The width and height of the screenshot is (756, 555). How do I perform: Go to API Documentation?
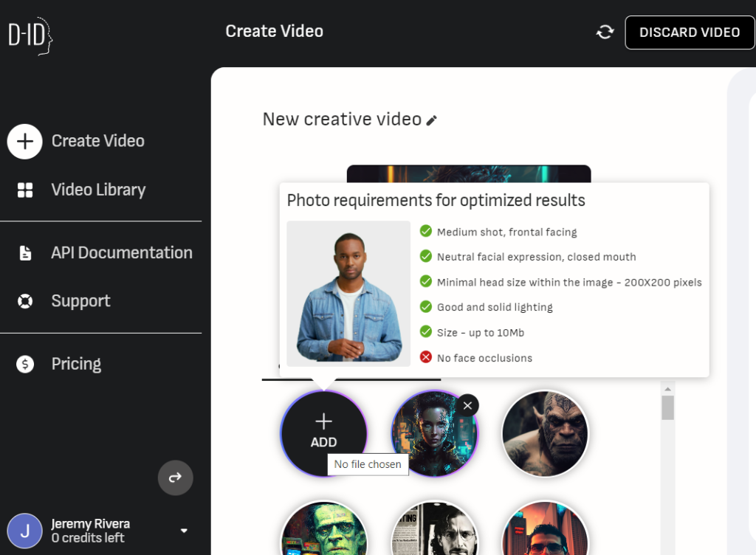[122, 253]
